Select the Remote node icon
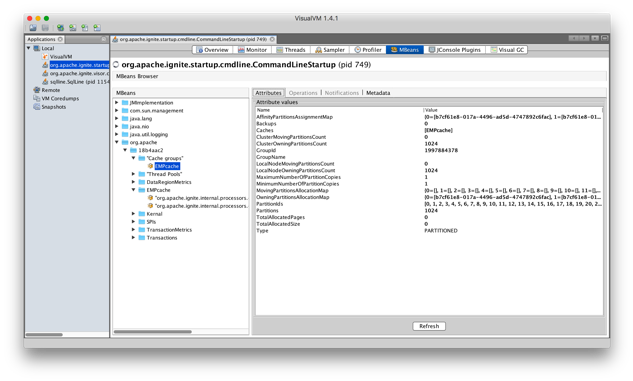The width and height of the screenshot is (633, 381). click(x=37, y=90)
